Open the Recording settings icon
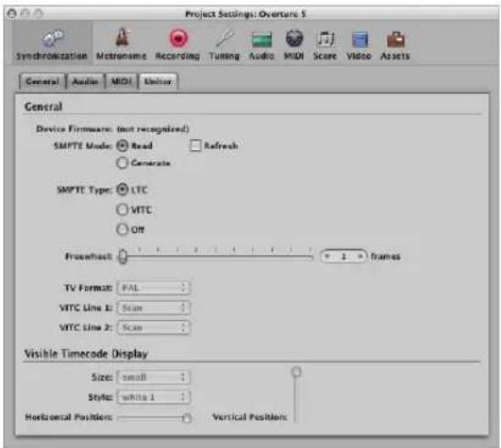The image size is (501, 448). pos(177,45)
